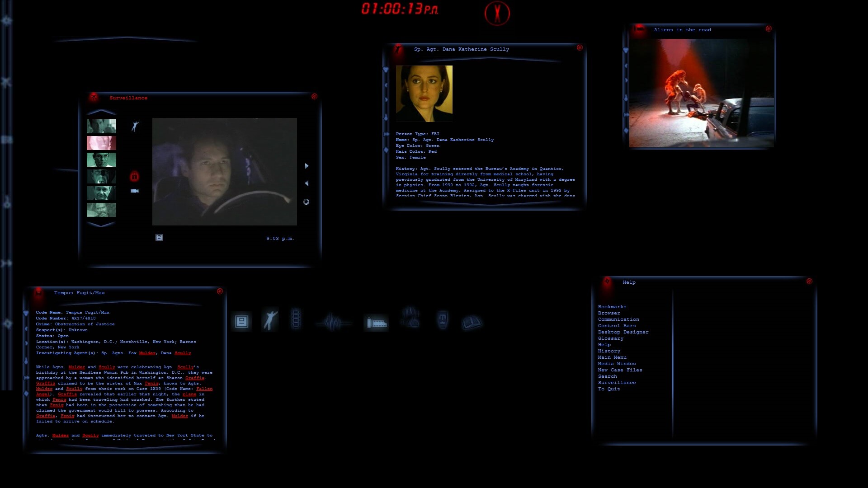Image resolution: width=868 pixels, height=488 pixels.
Task: Open the film strip video icon in bottom toolbar
Action: click(296, 319)
